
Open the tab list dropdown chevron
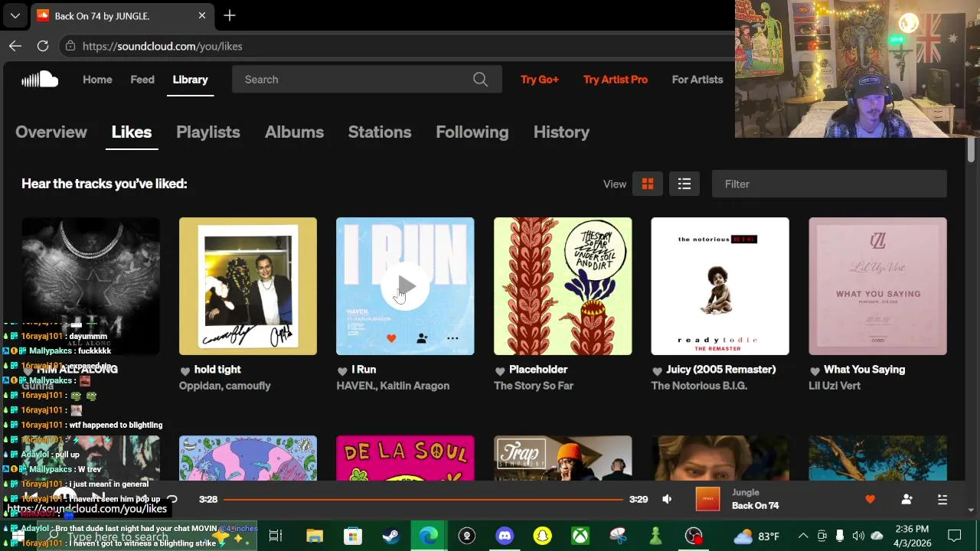coord(15,15)
